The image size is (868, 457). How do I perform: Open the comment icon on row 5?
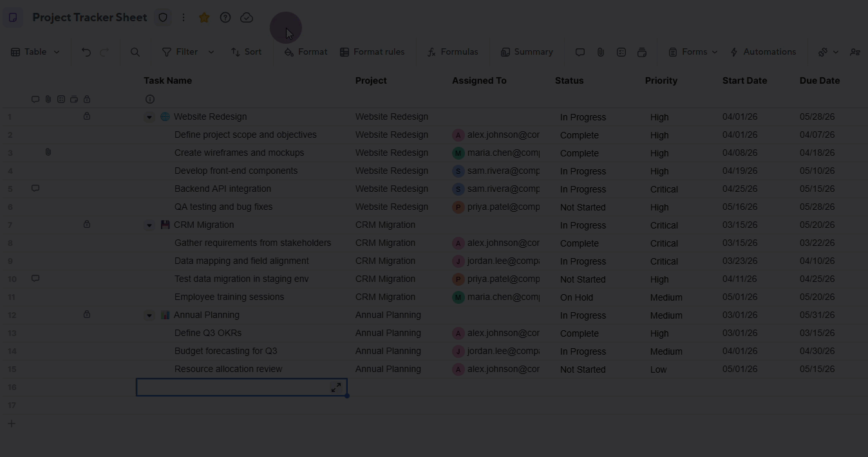(35, 189)
